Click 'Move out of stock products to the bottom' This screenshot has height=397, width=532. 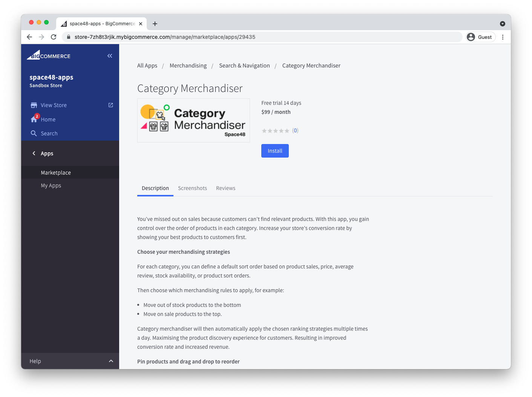coord(192,305)
